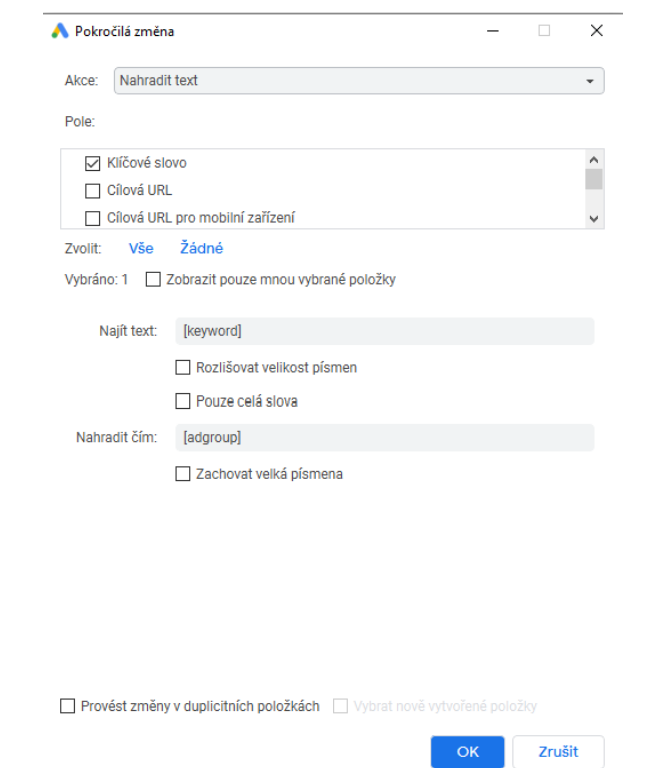Click the Nahradit čím input field
Image resolution: width=652 pixels, height=777 pixels.
[x=384, y=438]
